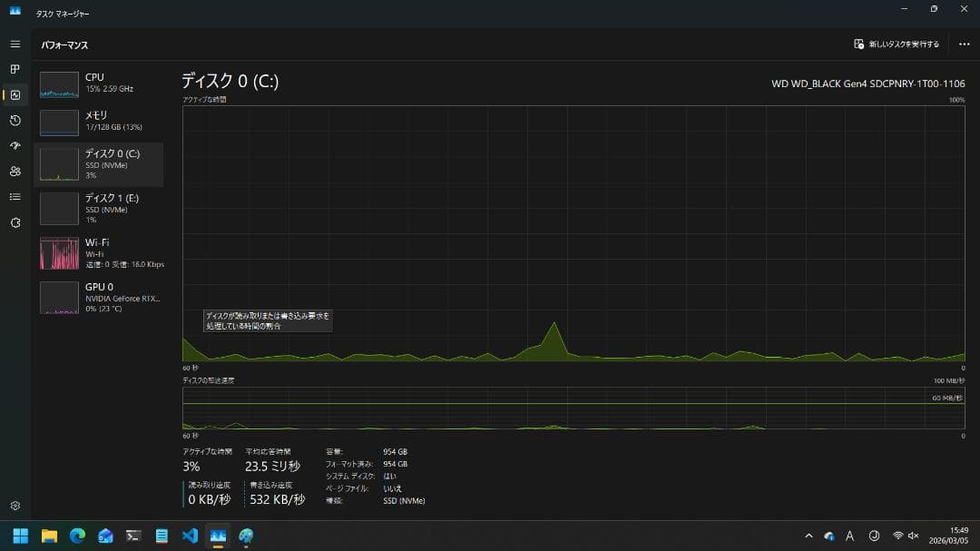This screenshot has width=980, height=551.
Task: Click the Performance icon in sidebar
Action: 15,94
